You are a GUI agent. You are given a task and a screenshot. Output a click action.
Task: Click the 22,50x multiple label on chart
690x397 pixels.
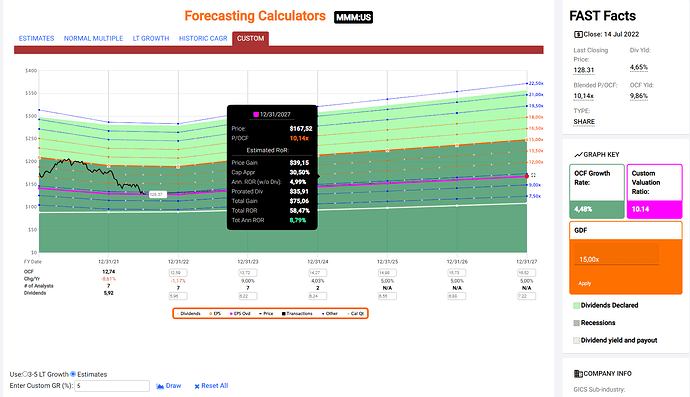[536, 83]
